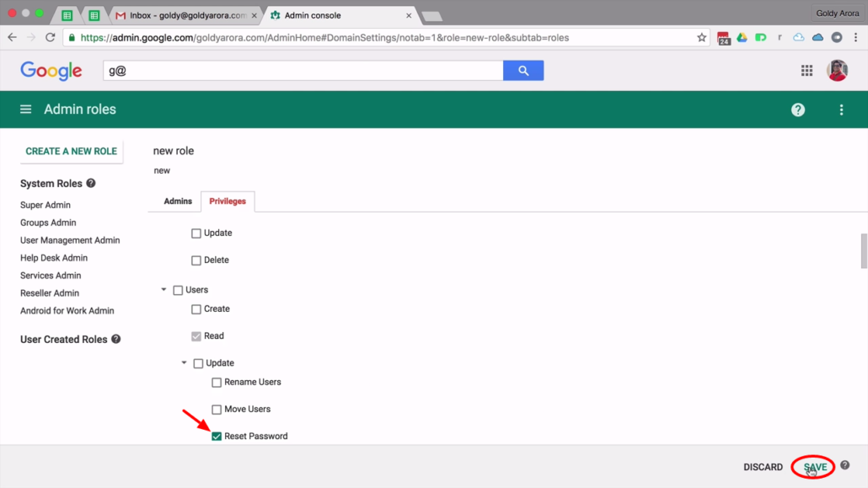Open the Groups Admin role

coord(48,223)
